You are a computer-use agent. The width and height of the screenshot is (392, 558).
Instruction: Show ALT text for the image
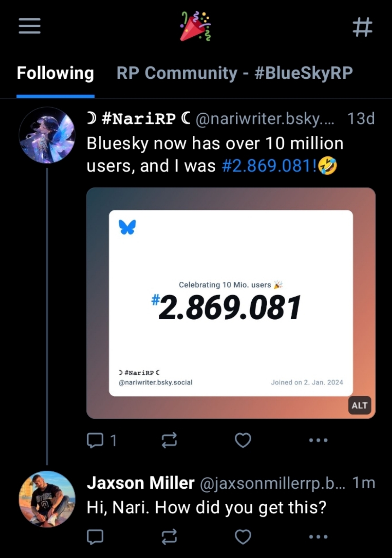359,405
